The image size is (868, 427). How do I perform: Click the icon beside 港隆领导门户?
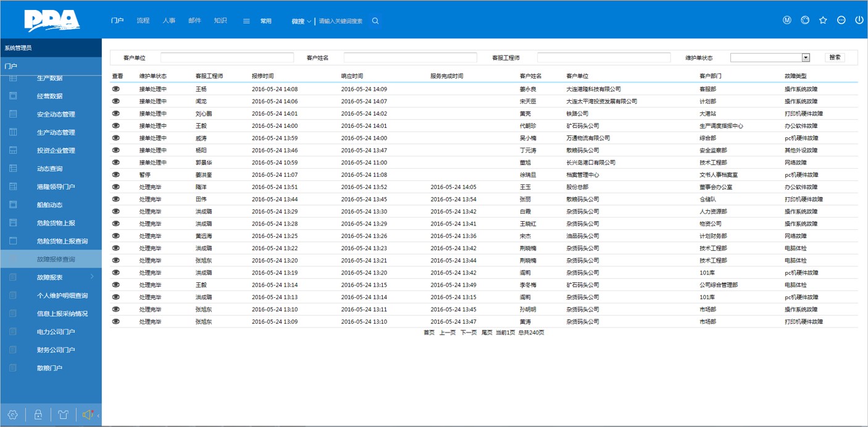(x=13, y=187)
